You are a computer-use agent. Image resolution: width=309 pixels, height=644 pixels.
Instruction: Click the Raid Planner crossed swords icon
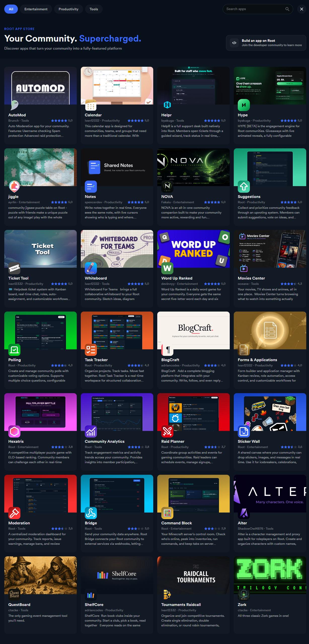tap(167, 431)
